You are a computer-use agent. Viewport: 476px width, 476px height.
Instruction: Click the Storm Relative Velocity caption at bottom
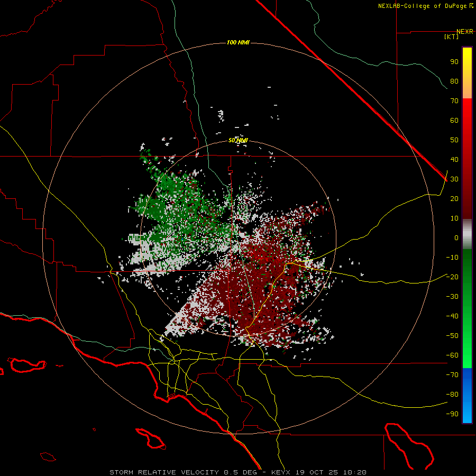click(238, 472)
